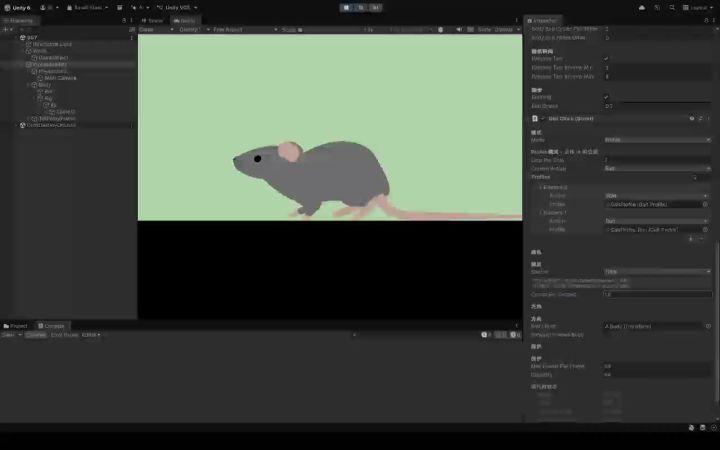Toggle the Random Turn checkbox
The height and width of the screenshot is (450, 720).
[606, 59]
